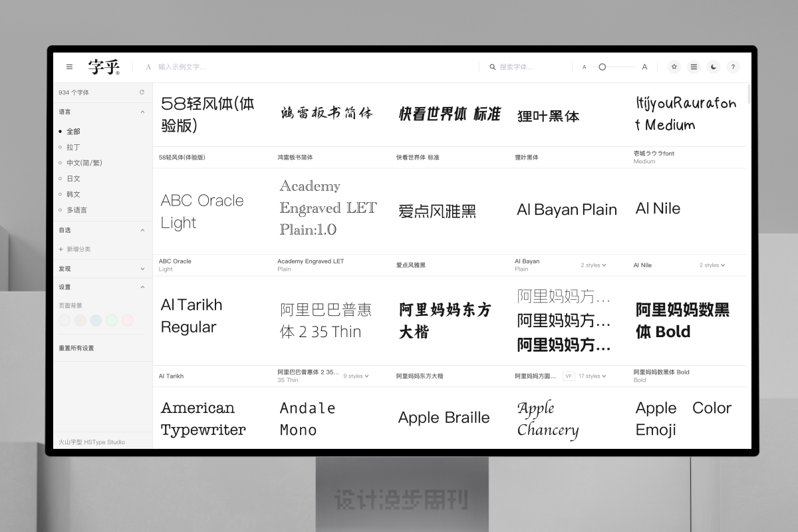Viewport: 798px width, 532px height.
Task: Toggle dark mode moon icon
Action: (714, 67)
